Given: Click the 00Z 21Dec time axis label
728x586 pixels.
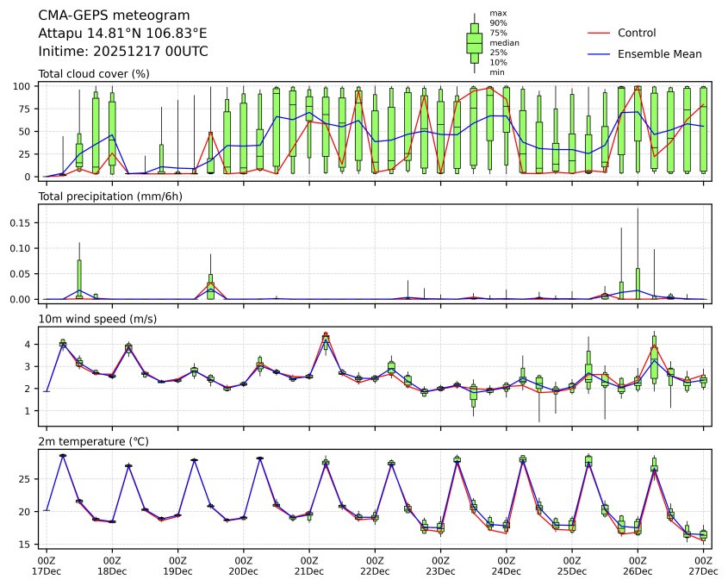Looking at the screenshot, I should tap(308, 565).
